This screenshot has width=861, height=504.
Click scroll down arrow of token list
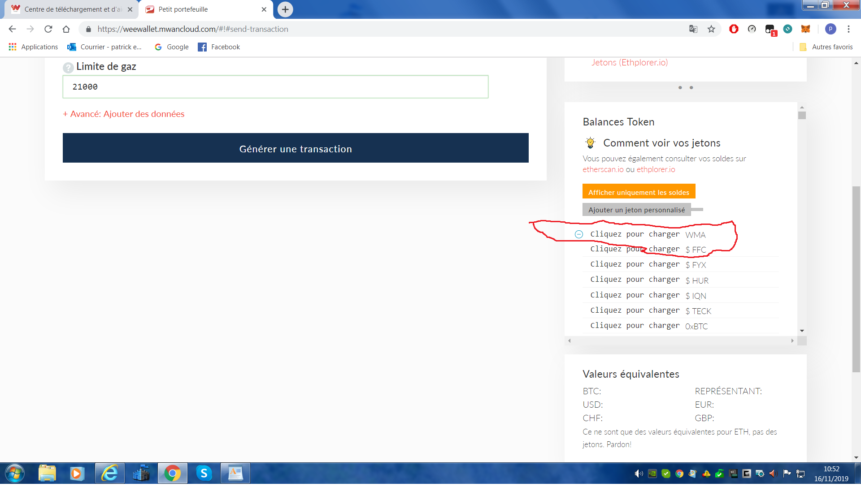pyautogui.click(x=802, y=331)
